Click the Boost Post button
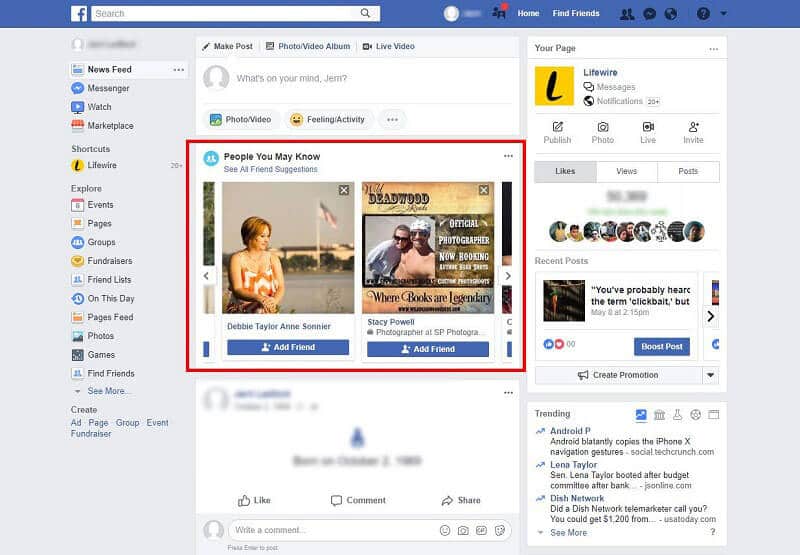The height and width of the screenshot is (555, 800). pyautogui.click(x=661, y=346)
